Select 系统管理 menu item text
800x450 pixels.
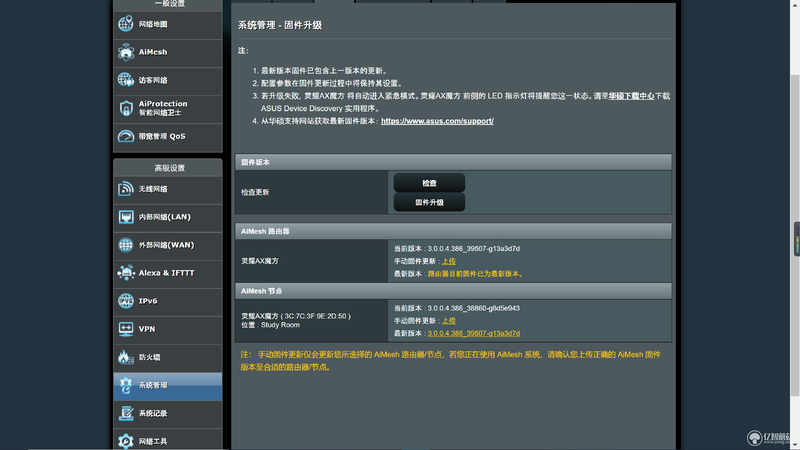point(153,385)
